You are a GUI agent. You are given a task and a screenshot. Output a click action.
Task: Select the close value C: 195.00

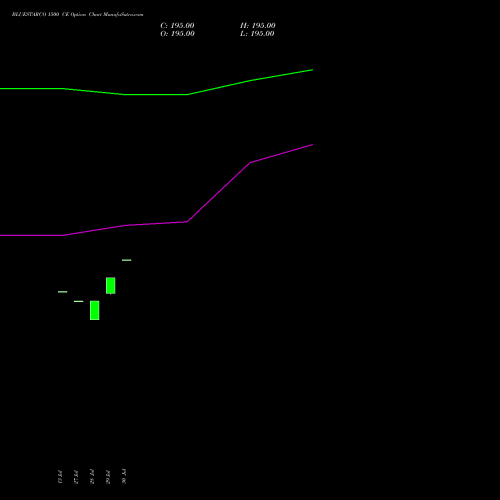click(x=177, y=26)
